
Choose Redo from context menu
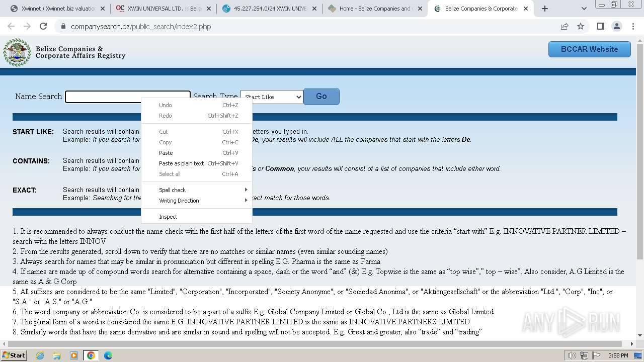click(197, 116)
